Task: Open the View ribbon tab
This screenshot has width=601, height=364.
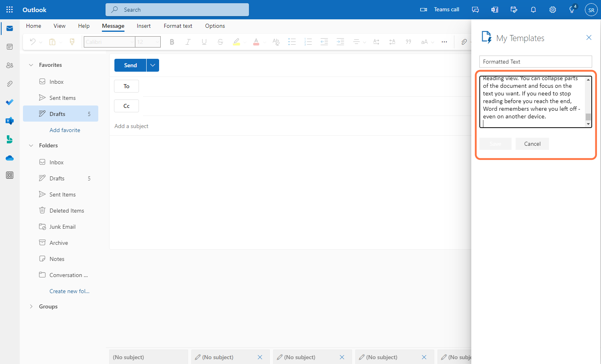Action: [x=60, y=26]
